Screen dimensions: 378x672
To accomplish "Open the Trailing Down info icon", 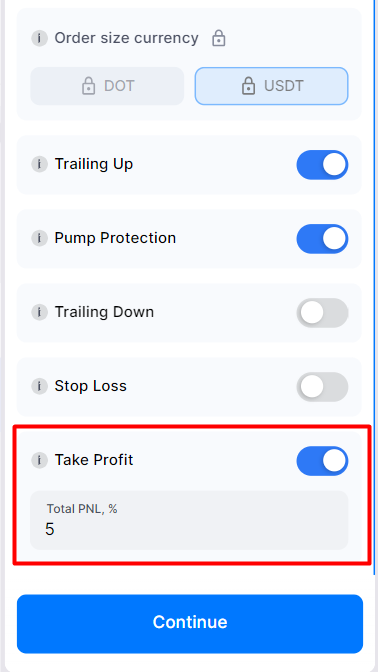I will [39, 312].
